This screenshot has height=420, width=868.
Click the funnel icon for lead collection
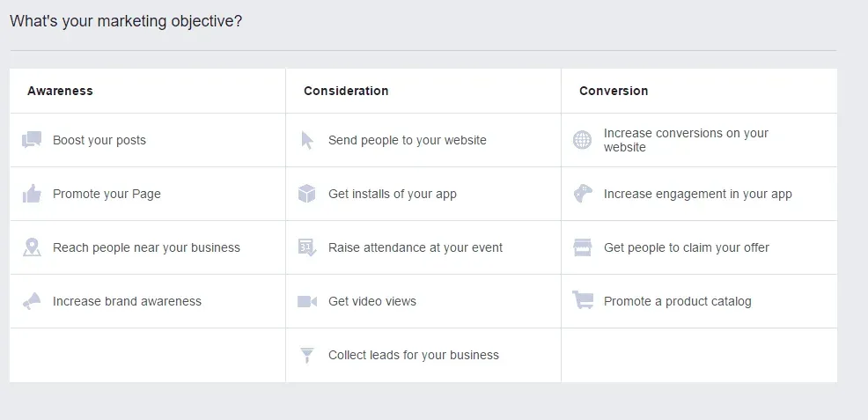[306, 355]
